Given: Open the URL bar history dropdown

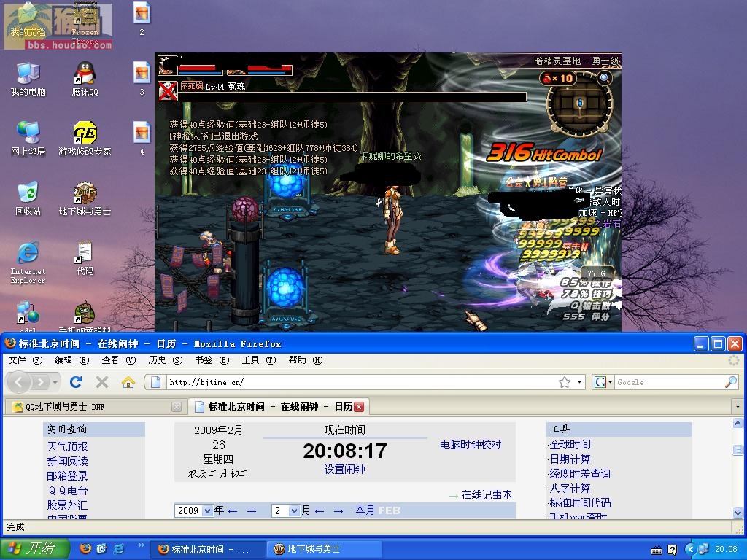Looking at the screenshot, I should tap(579, 382).
